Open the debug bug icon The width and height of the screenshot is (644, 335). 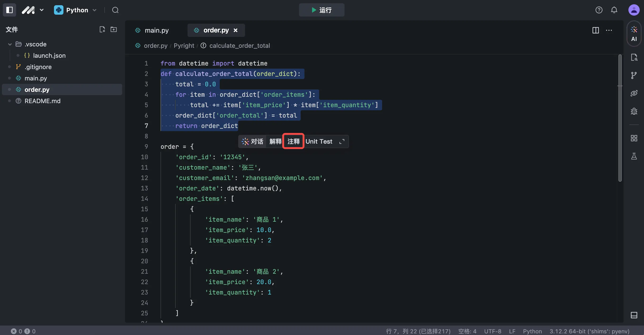tap(634, 111)
